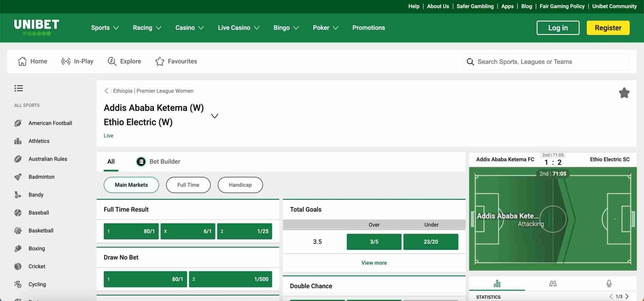Select Baseball in sports list

click(31, 213)
